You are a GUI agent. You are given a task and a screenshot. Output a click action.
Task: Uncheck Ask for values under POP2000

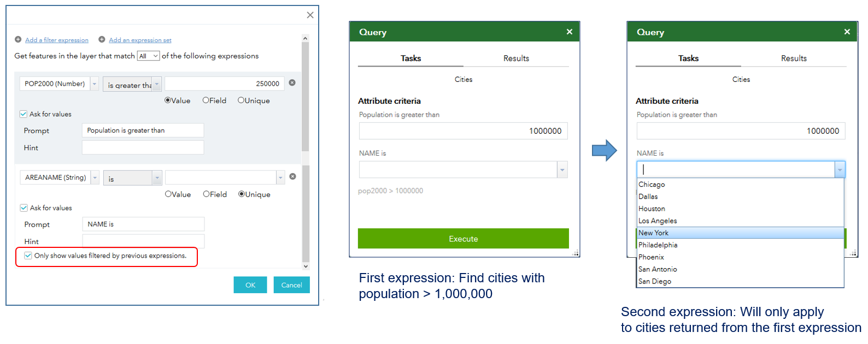[24, 114]
